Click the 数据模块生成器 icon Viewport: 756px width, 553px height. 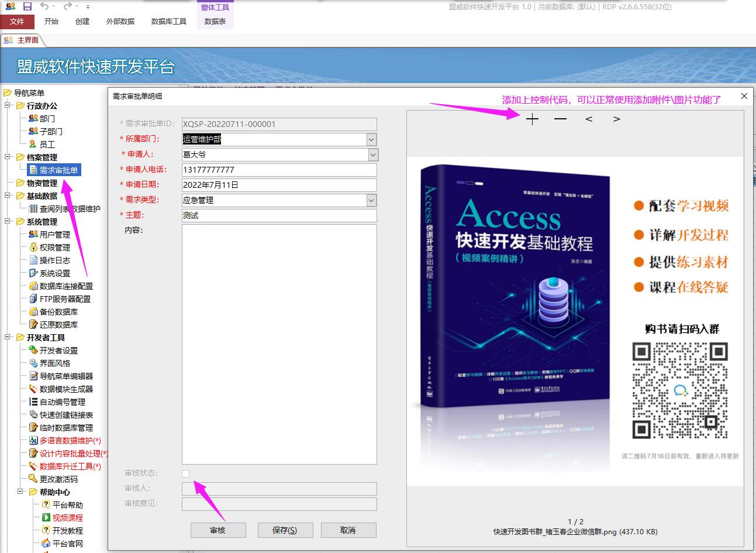(x=33, y=389)
